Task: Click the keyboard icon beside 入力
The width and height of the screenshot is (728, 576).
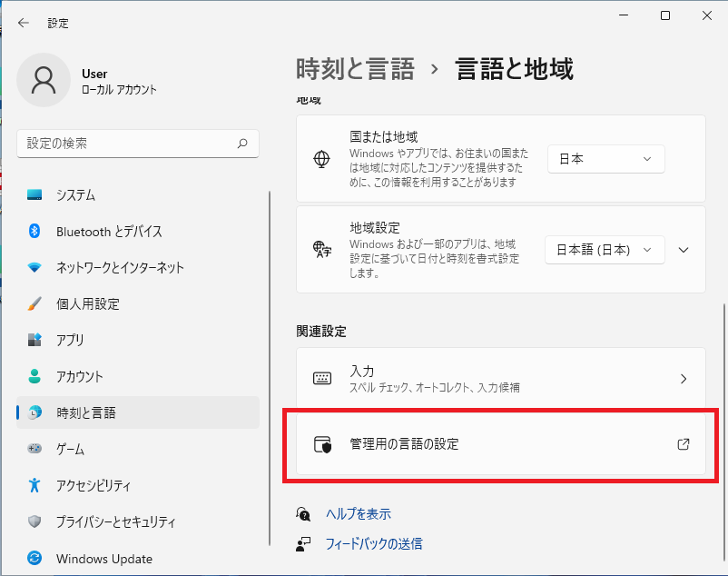Action: tap(322, 379)
